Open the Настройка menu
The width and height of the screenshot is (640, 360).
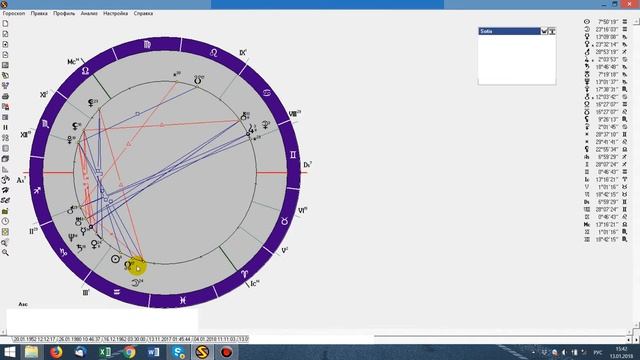(x=116, y=13)
